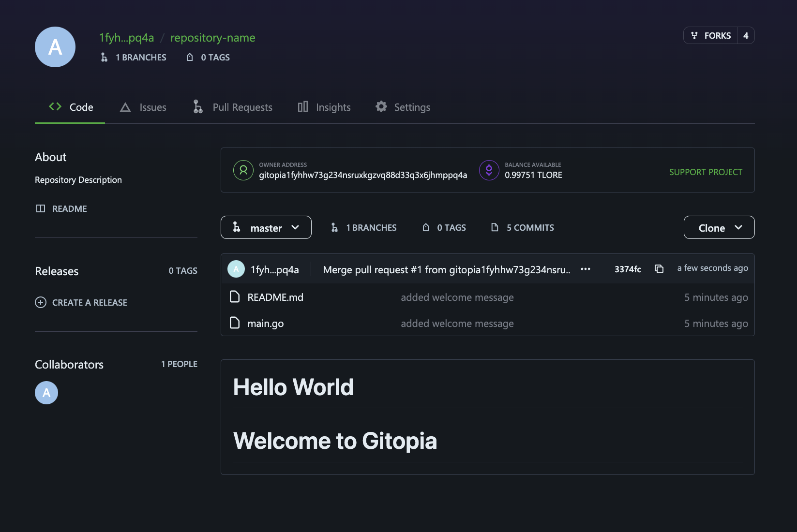This screenshot has width=797, height=532.
Task: Click the balance 0.99751 TLORE
Action: click(x=533, y=175)
